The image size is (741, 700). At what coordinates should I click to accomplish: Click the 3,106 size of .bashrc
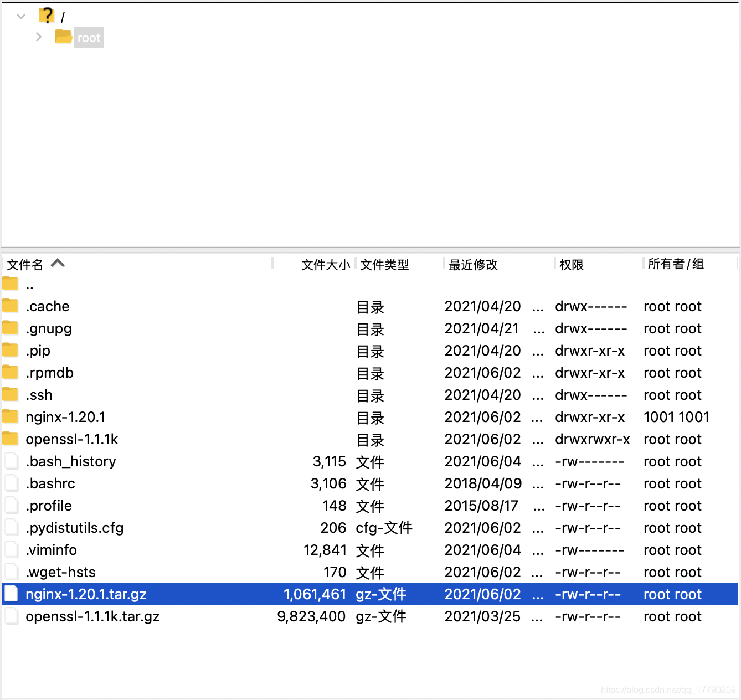click(328, 484)
